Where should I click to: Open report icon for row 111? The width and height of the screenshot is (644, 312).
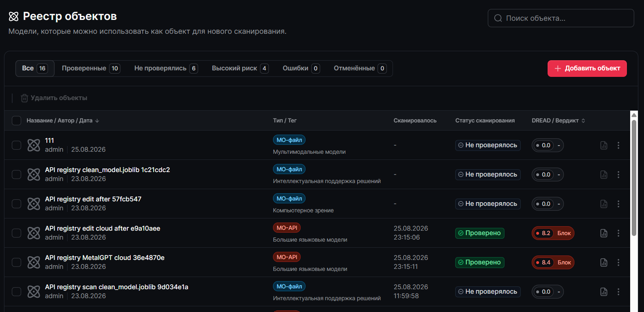pyautogui.click(x=604, y=145)
